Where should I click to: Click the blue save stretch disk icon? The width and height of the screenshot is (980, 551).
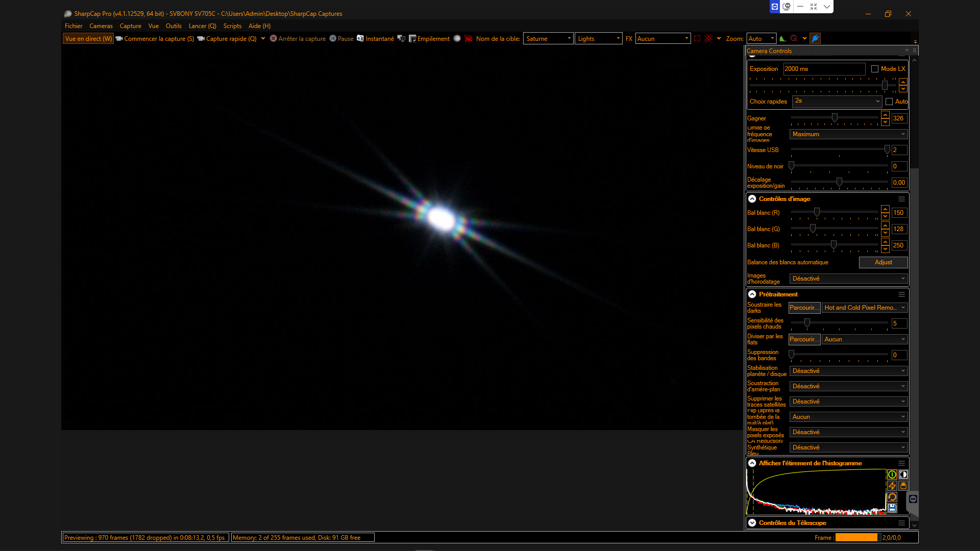(x=892, y=508)
